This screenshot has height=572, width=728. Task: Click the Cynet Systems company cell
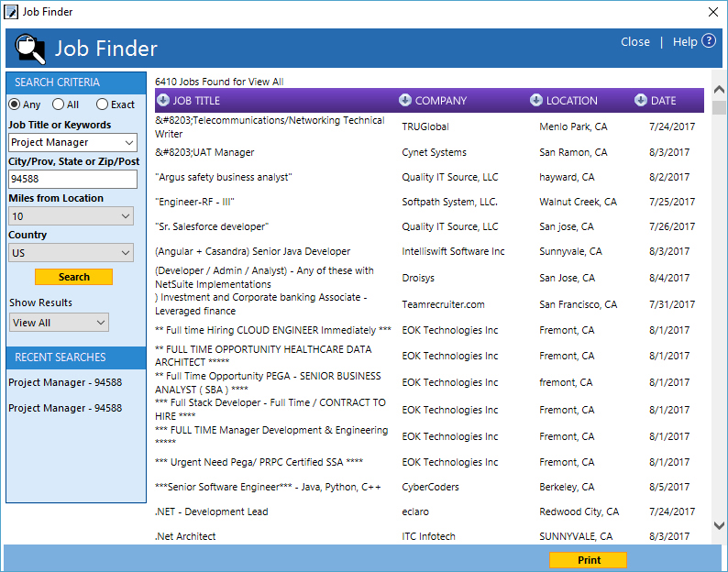click(x=434, y=152)
